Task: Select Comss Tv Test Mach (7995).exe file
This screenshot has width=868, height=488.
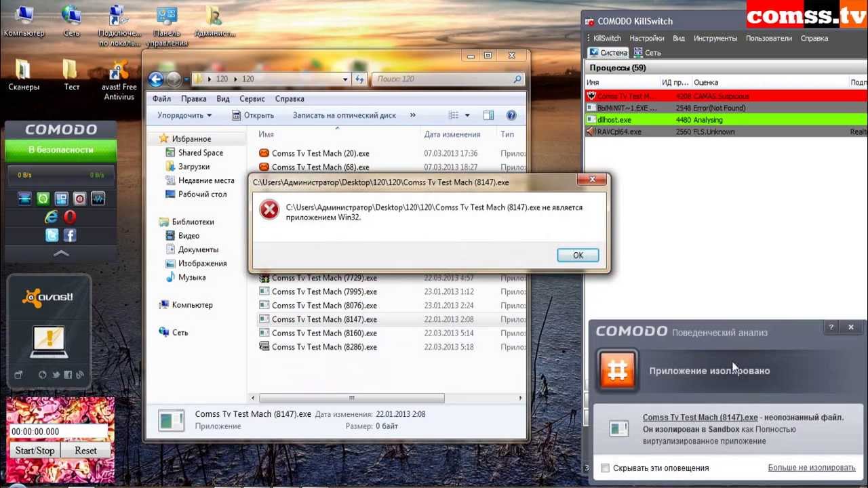Action: coord(317,291)
